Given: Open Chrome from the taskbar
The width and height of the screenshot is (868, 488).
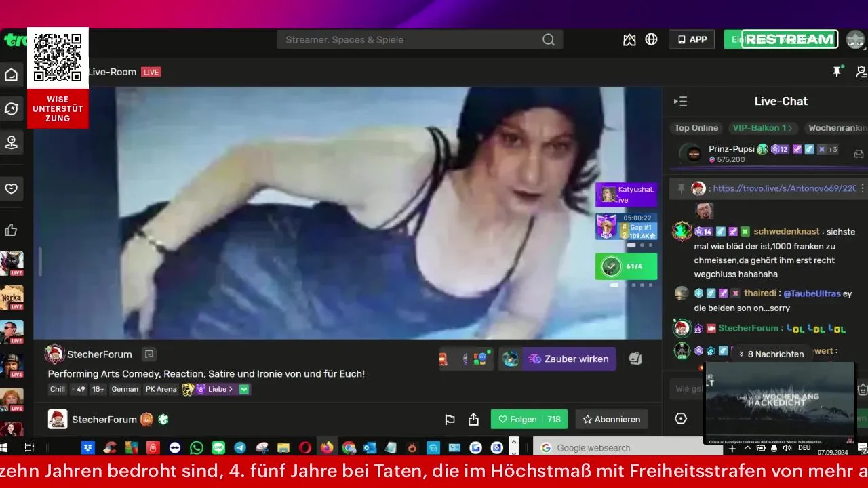Looking at the screenshot, I should [349, 447].
